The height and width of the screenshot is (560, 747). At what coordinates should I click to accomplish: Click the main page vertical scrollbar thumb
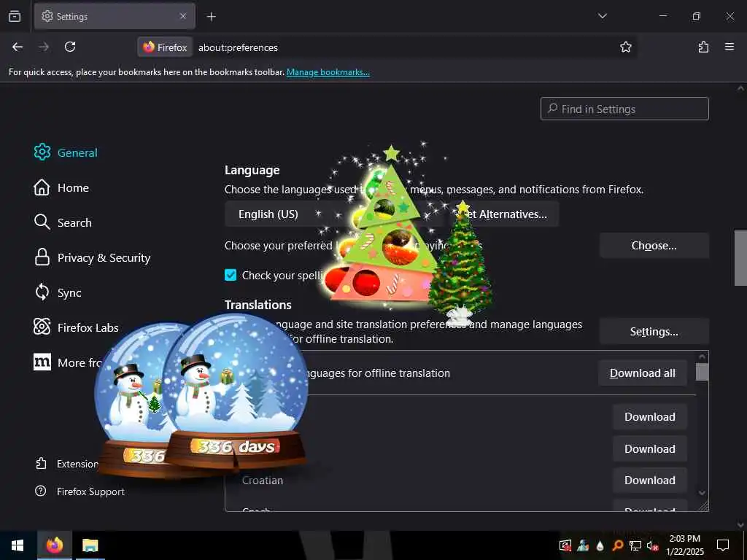(740, 257)
